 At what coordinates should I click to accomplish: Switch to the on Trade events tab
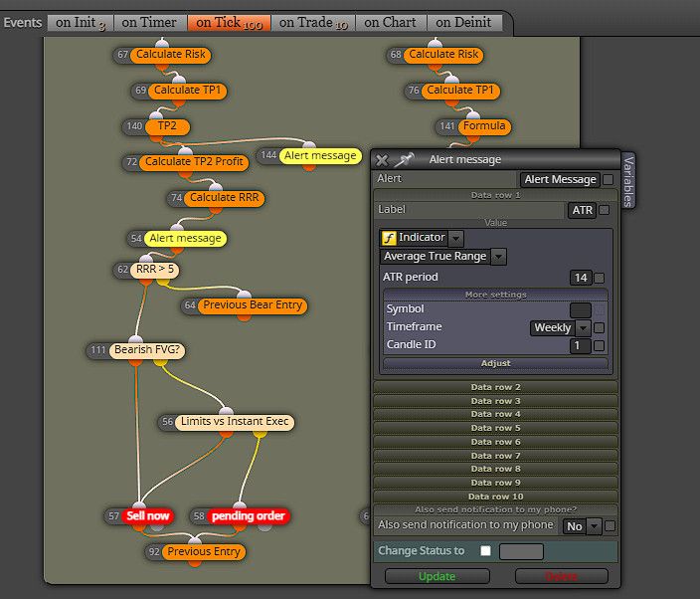pyautogui.click(x=313, y=23)
